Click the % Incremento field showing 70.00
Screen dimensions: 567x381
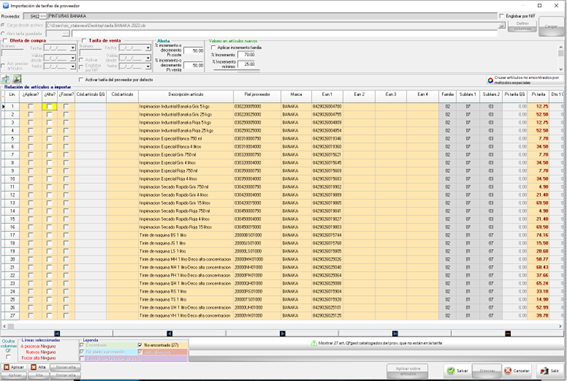(247, 55)
